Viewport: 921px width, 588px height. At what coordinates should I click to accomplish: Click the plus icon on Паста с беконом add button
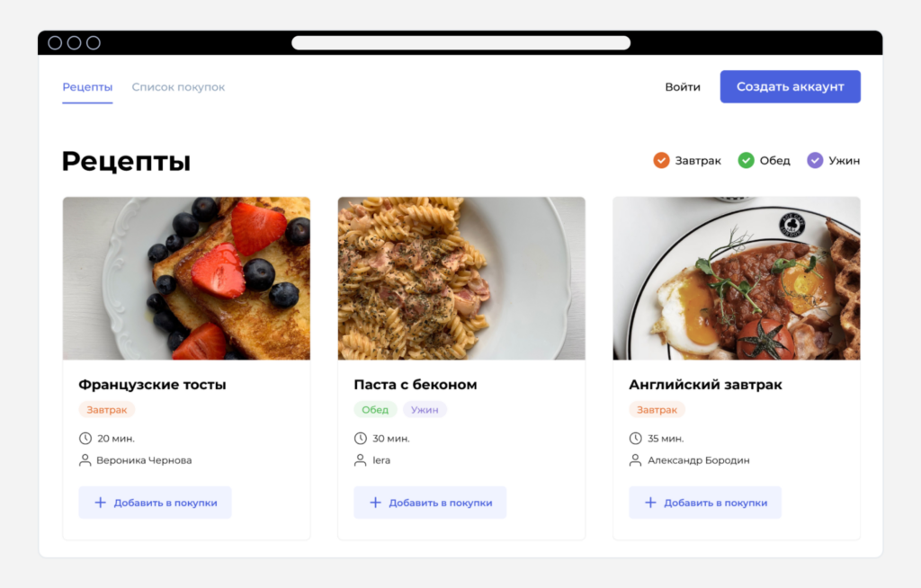point(376,502)
